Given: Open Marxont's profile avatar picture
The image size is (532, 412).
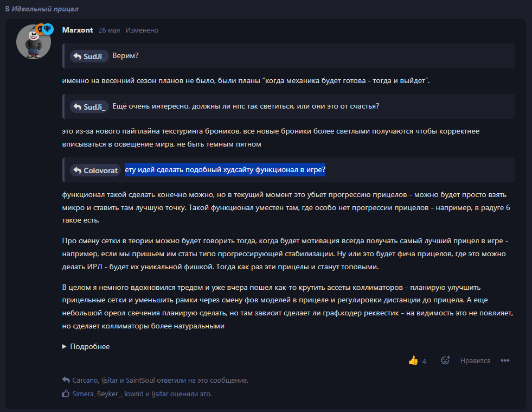Looking at the screenshot, I should pos(33,42).
